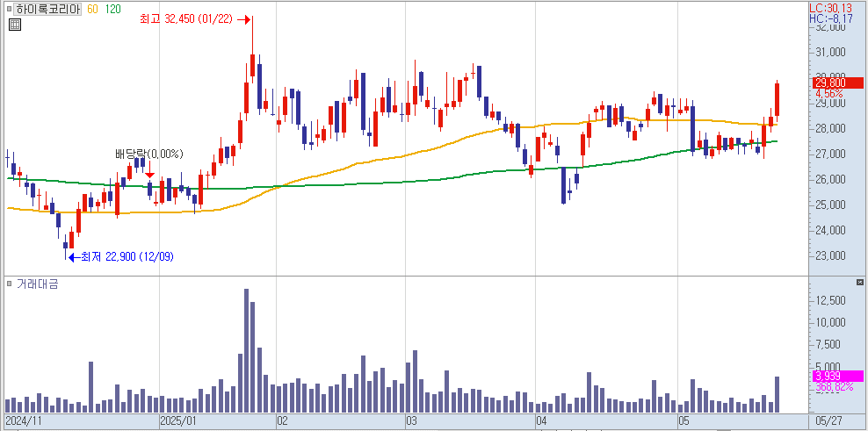The height and width of the screenshot is (431, 868).
Task: Click the LC:30.13 indicator text
Action: [x=830, y=8]
